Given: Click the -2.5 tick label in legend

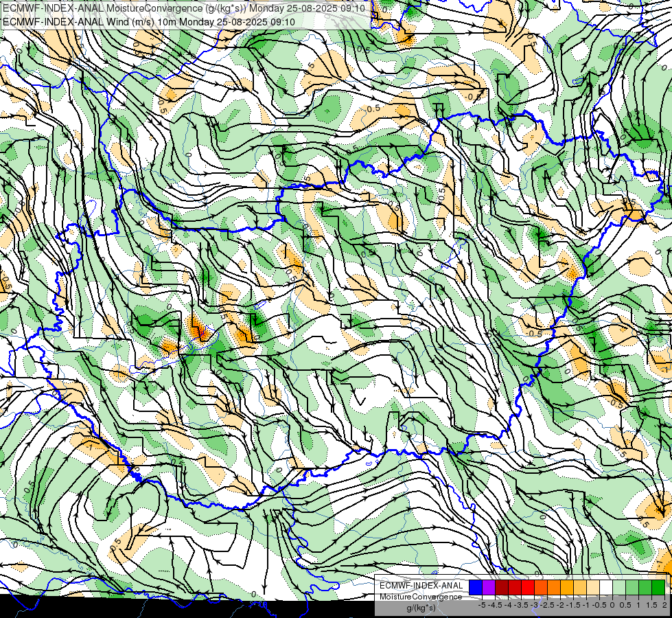Looking at the screenshot, I should click(547, 605).
